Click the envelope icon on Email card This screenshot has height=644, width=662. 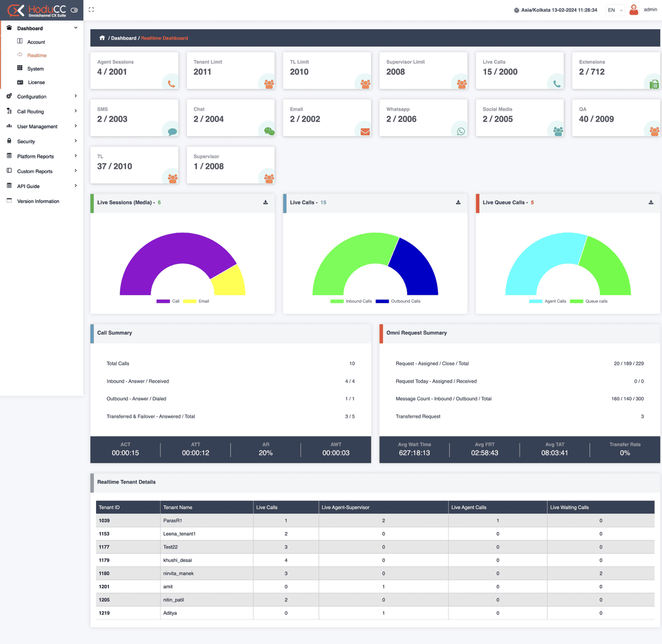point(365,132)
